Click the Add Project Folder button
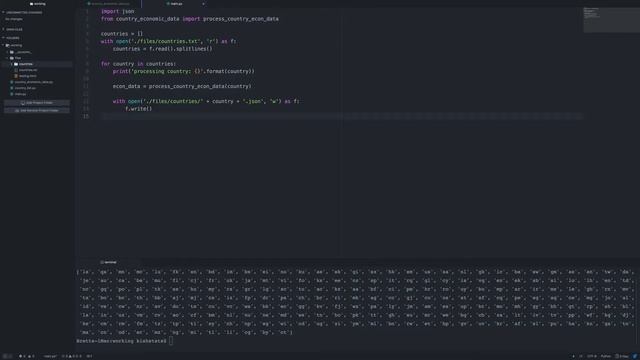Screen dimensions: 640x360 coord(37,103)
